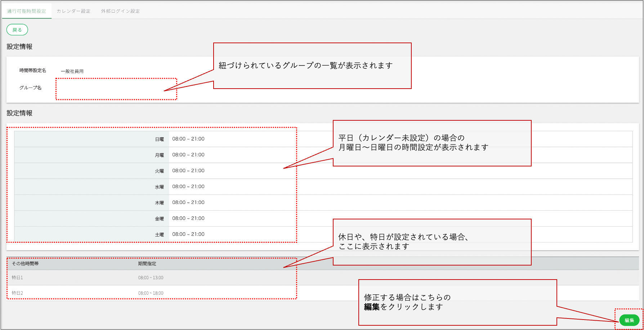The height and width of the screenshot is (330, 644).
Task: Click the その他時間帯 column header
Action: pos(25,264)
